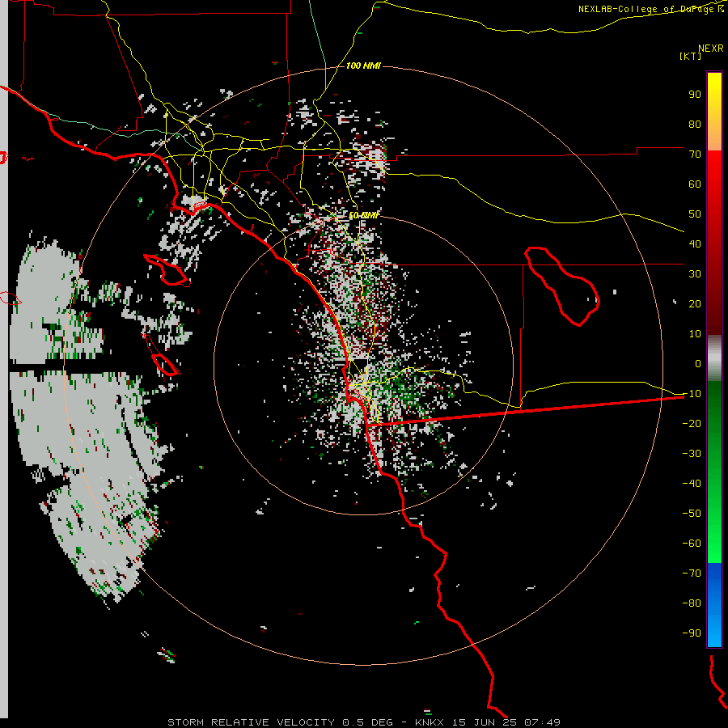Click the "0.5 DEG" elevation angle text
Viewport: 728px width, 728px height.
(x=367, y=722)
